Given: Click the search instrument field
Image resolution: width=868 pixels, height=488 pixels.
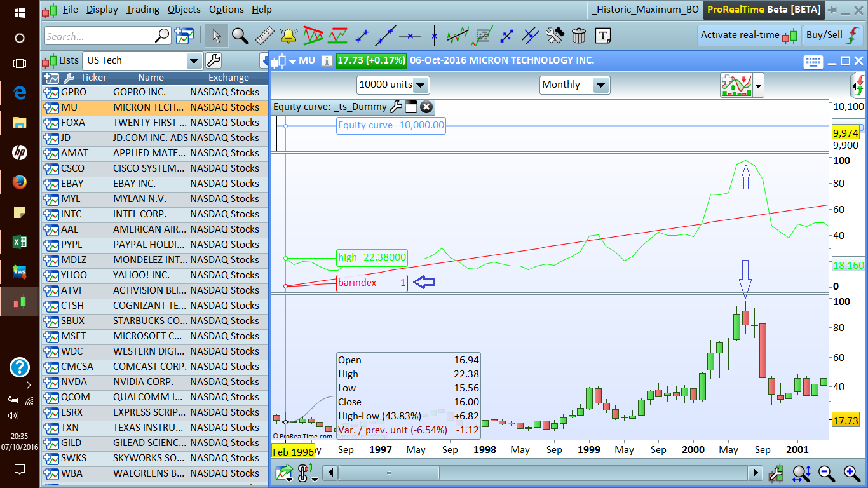Looking at the screenshot, I should (x=100, y=36).
